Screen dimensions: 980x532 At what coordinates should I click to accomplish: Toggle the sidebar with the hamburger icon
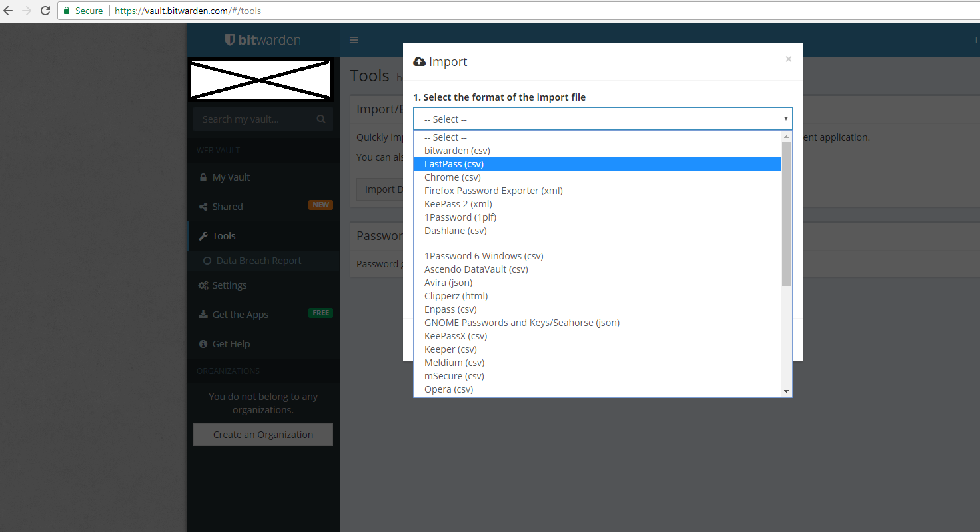click(x=354, y=40)
